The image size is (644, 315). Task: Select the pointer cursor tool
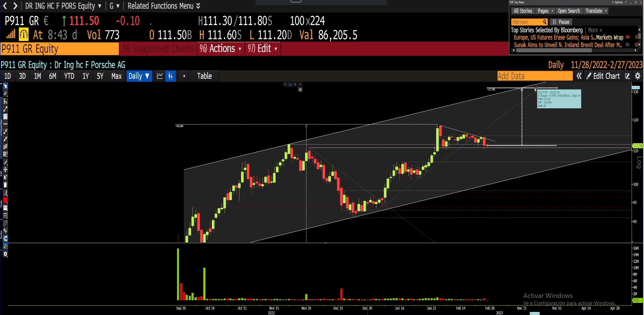5,86
